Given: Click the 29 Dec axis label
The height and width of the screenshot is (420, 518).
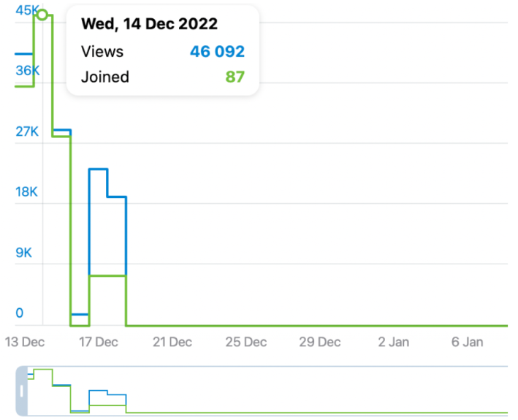Looking at the screenshot, I should [x=321, y=342].
